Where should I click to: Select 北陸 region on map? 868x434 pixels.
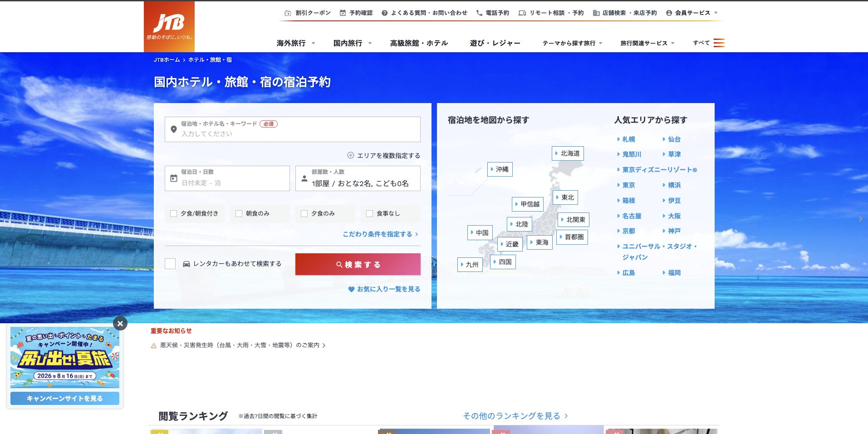point(519,224)
